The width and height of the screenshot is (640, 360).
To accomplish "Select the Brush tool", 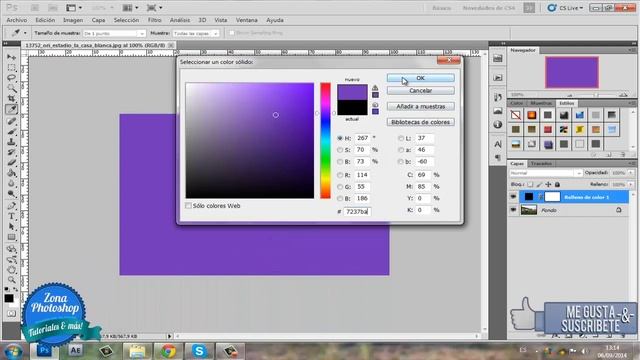I will coord(11,132).
